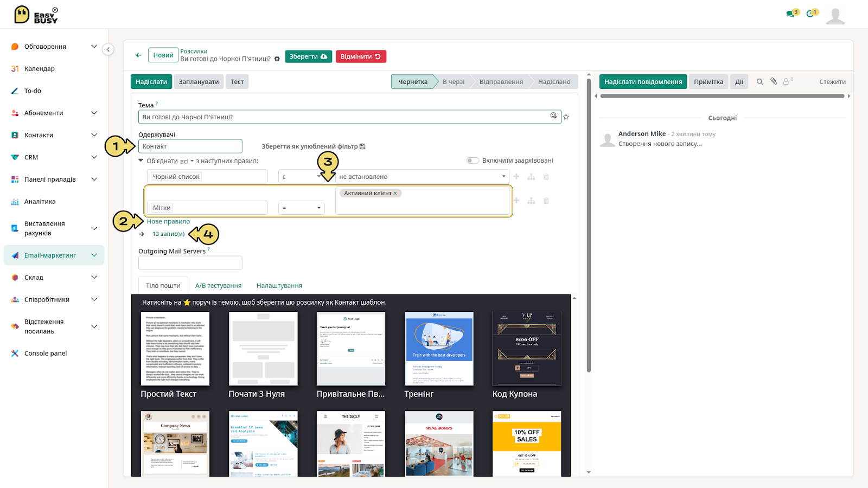Collapse the sidebar with the arrow button
This screenshot has height=488, width=868.
108,49
